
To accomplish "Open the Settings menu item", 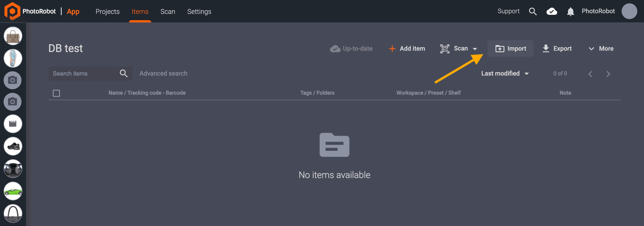I will coord(199,11).
